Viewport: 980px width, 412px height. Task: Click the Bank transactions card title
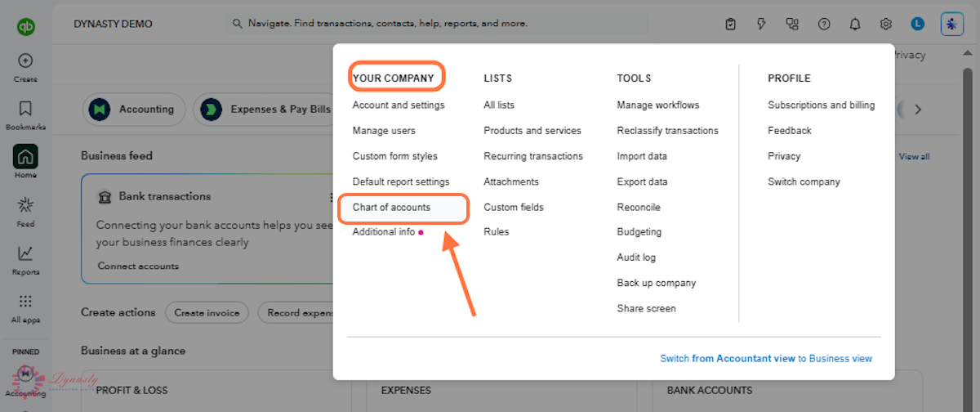(x=164, y=196)
